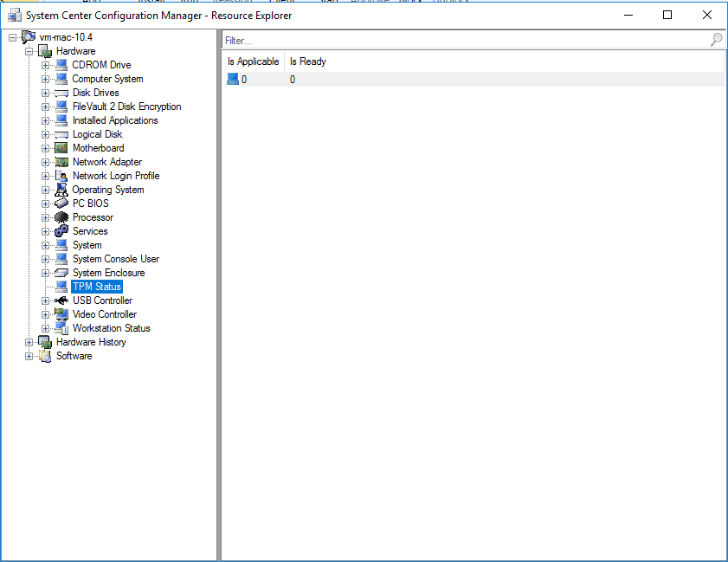Image resolution: width=728 pixels, height=562 pixels.
Task: Click the Video Controller icon
Action: coord(61,314)
